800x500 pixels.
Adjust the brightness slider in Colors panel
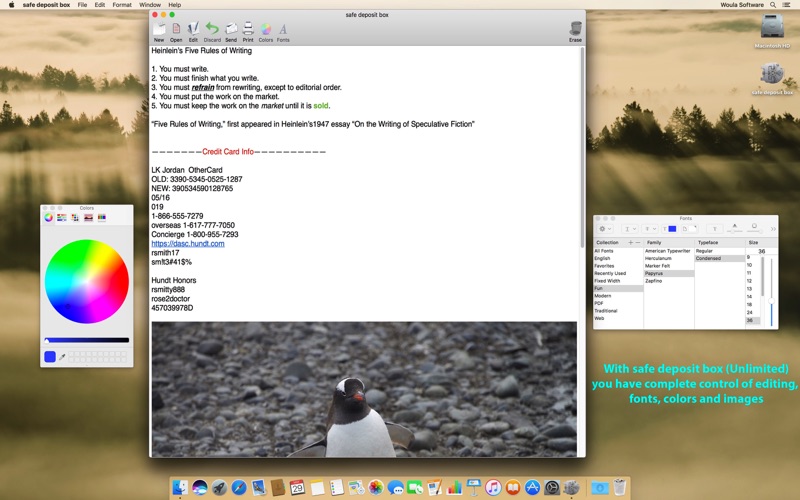(87, 340)
